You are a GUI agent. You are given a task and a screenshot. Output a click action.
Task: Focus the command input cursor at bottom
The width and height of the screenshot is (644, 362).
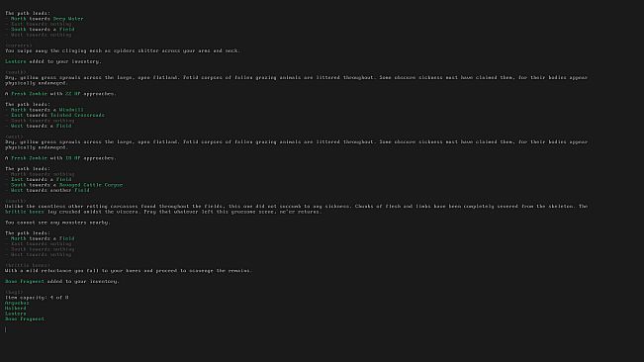(6, 329)
